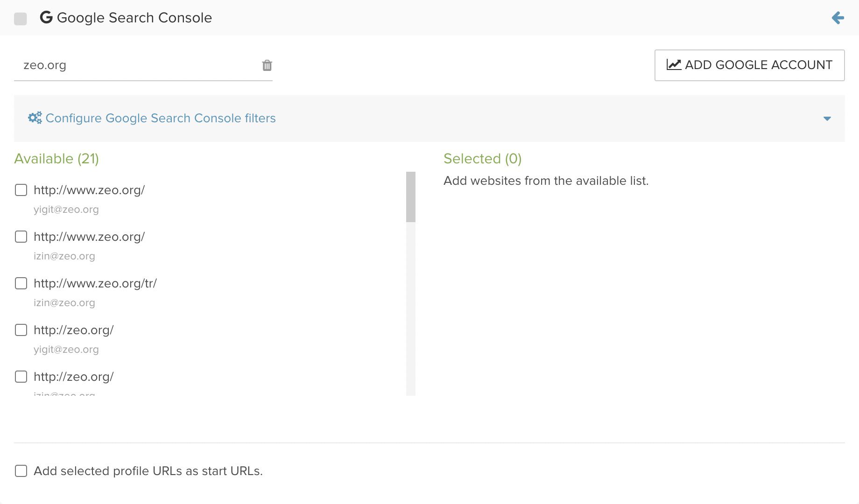The width and height of the screenshot is (859, 504).
Task: Click the zeo.org project input field
Action: point(135,65)
